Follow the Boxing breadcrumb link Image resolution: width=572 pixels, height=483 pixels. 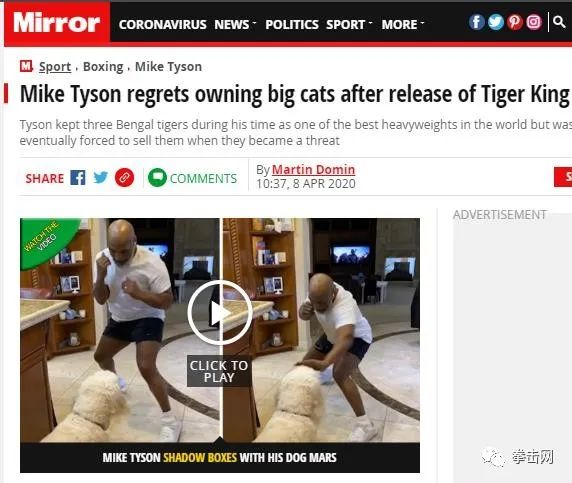tap(103, 67)
